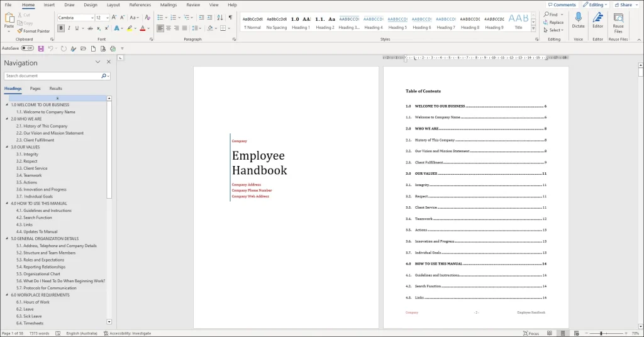The height and width of the screenshot is (337, 644).
Task: Open the Comments pane
Action: (x=562, y=5)
